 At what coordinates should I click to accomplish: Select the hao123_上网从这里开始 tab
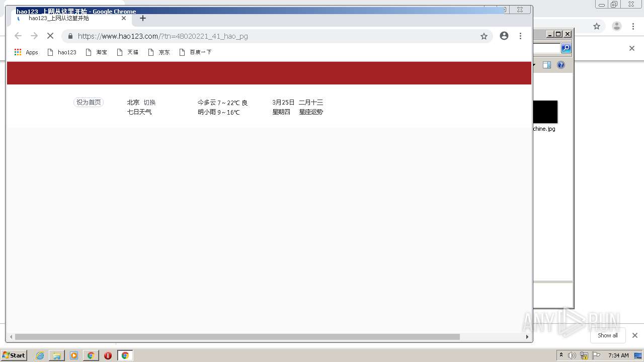(x=72, y=19)
